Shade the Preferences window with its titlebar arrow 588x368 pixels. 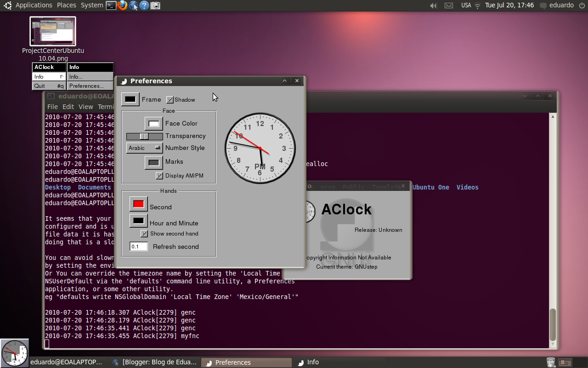click(x=284, y=80)
